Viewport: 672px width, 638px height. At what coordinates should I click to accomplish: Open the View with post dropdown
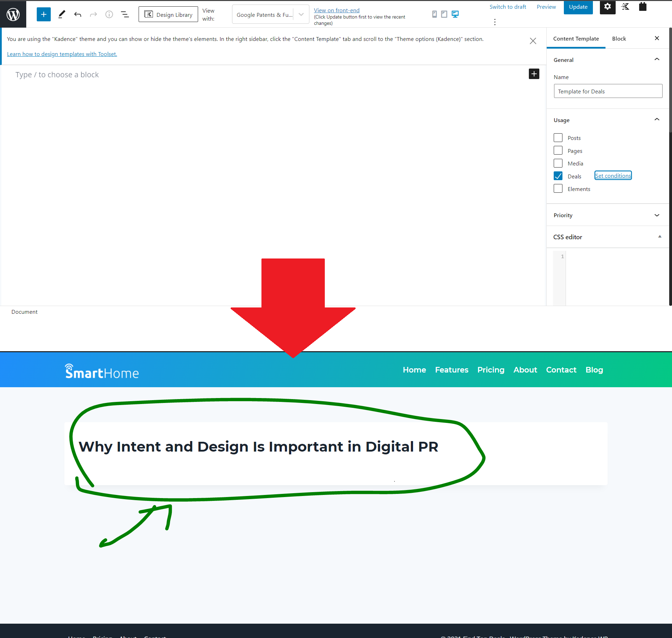[271, 14]
